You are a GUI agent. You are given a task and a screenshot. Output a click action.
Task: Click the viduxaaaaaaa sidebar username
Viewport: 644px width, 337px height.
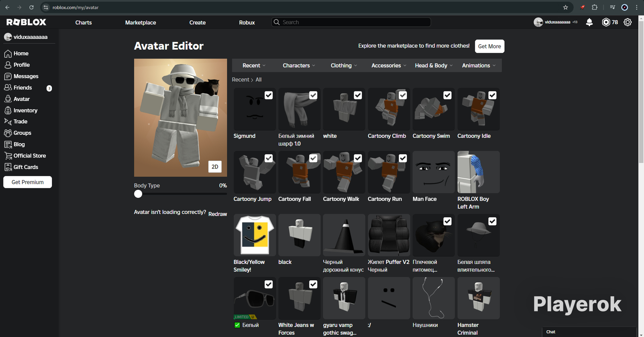30,37
